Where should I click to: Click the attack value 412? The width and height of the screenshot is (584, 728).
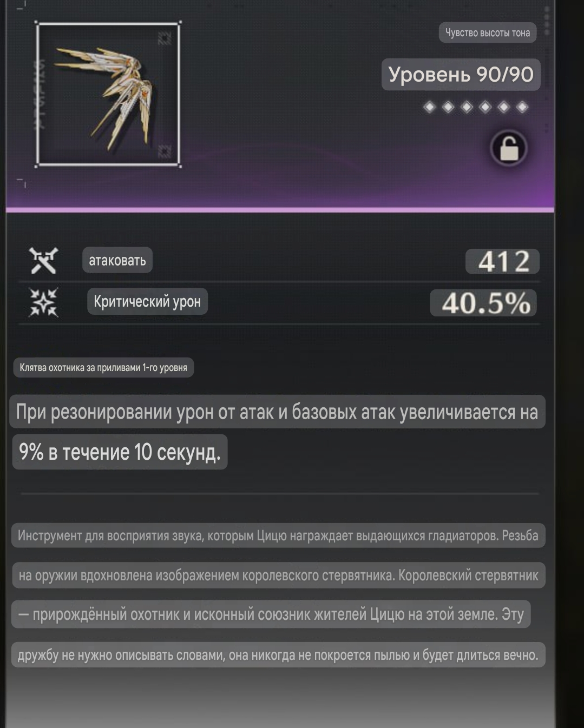[503, 261]
